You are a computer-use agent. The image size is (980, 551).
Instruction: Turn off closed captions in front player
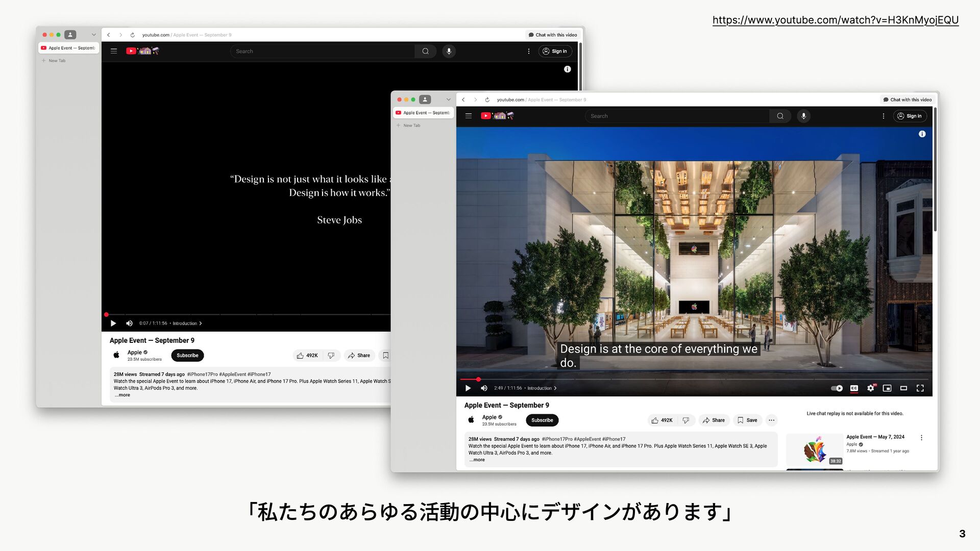pos(854,388)
